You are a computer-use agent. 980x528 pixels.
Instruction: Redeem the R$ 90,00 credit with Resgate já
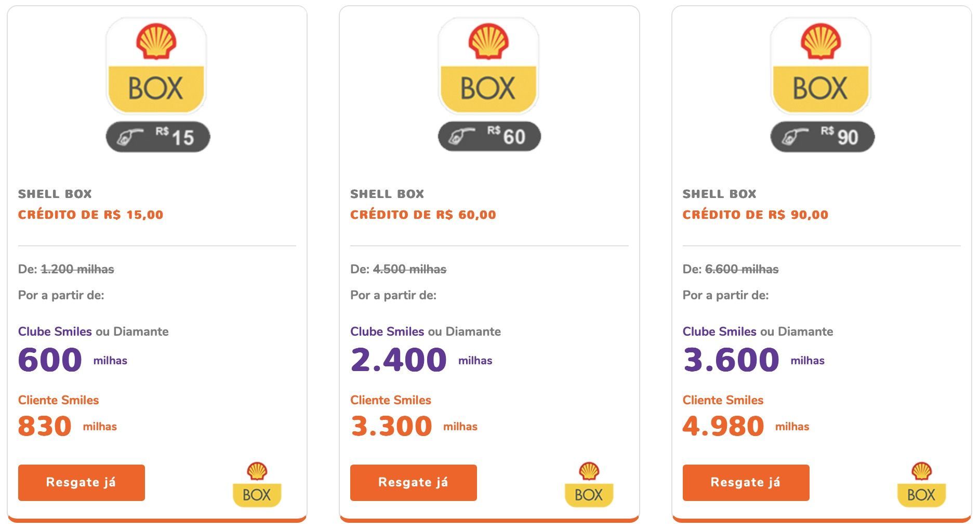(x=746, y=483)
